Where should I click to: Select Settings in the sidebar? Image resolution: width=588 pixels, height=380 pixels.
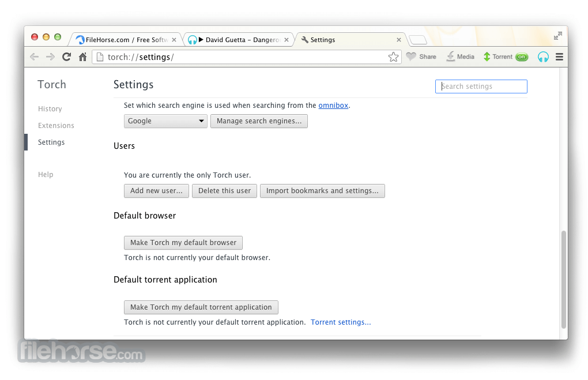click(x=51, y=142)
